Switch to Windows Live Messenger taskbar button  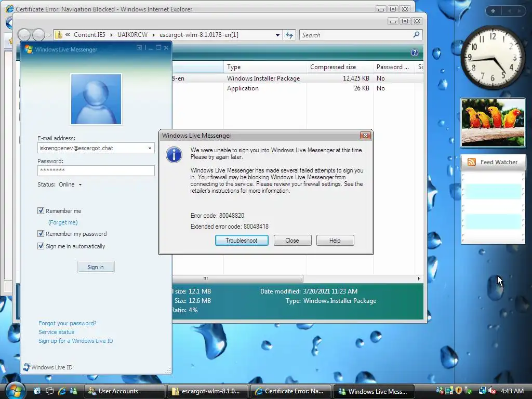(x=374, y=391)
